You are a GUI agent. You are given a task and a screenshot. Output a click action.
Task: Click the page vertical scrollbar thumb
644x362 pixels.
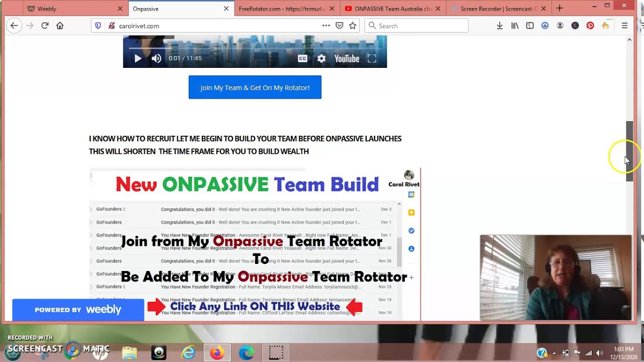629,151
